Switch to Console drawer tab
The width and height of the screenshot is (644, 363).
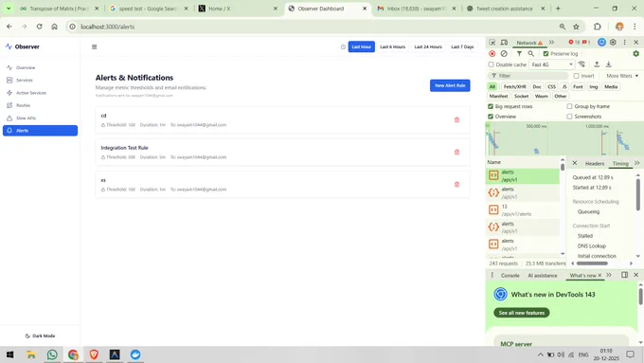[x=510, y=276]
